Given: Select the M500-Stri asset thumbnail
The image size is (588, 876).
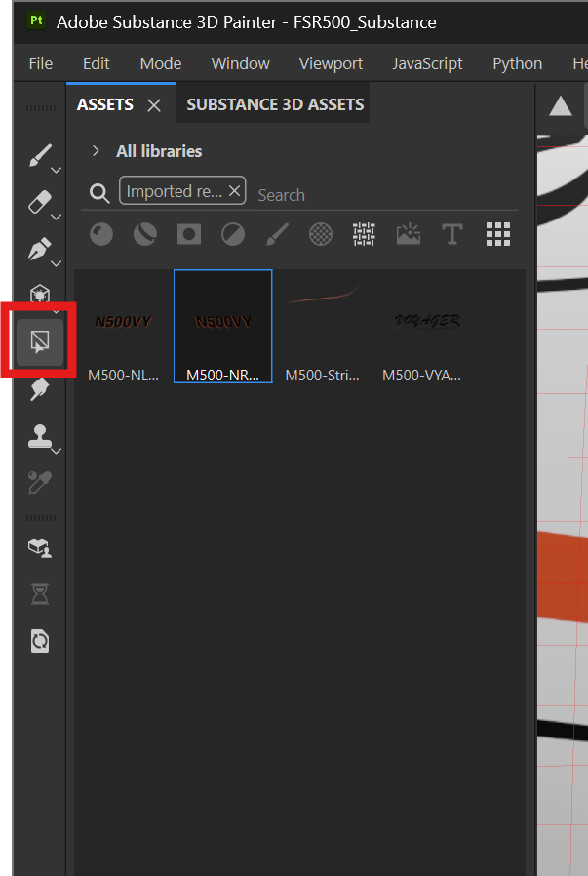Looking at the screenshot, I should (322, 326).
